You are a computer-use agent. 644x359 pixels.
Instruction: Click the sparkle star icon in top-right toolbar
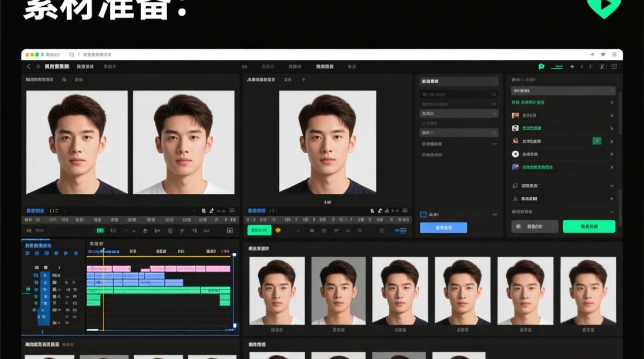(572, 67)
